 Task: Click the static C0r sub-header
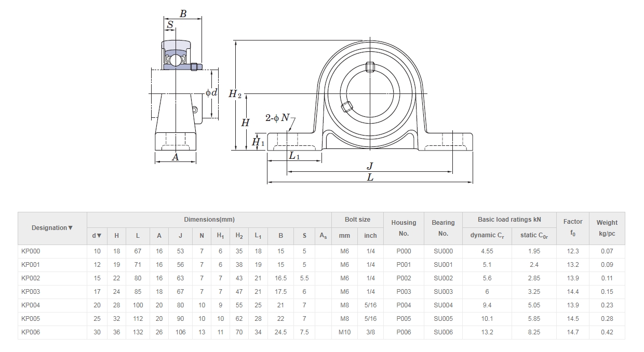(534, 236)
